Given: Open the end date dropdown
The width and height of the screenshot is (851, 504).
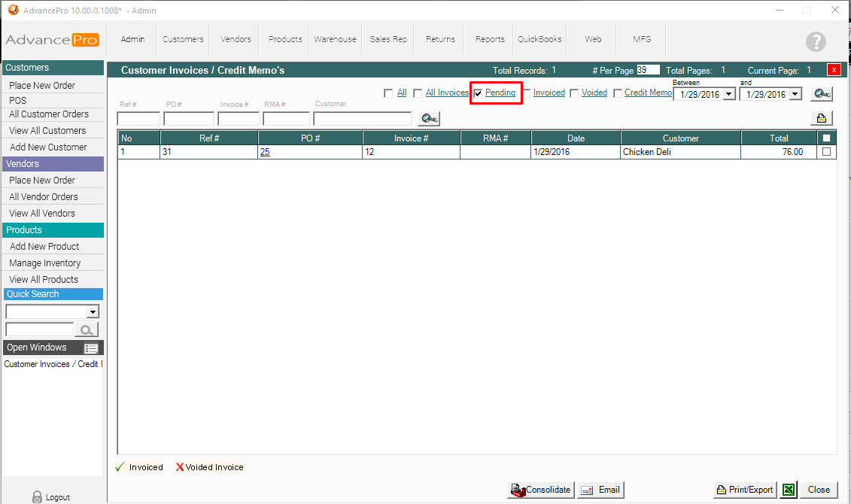Looking at the screenshot, I should pos(795,95).
